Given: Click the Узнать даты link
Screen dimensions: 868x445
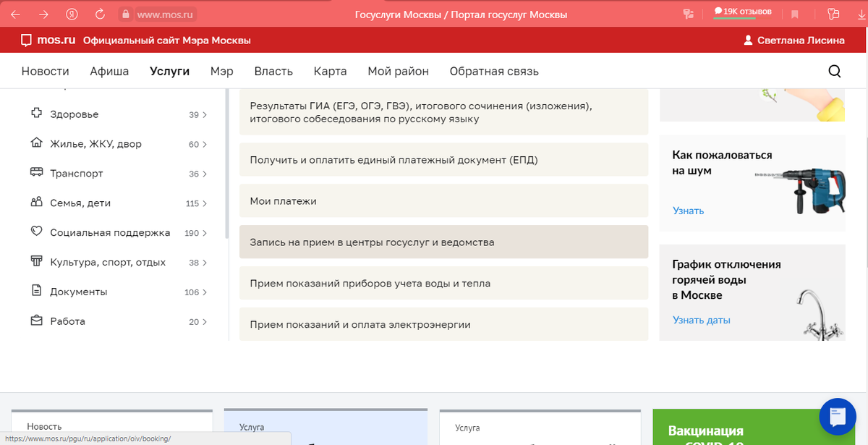Looking at the screenshot, I should [701, 320].
